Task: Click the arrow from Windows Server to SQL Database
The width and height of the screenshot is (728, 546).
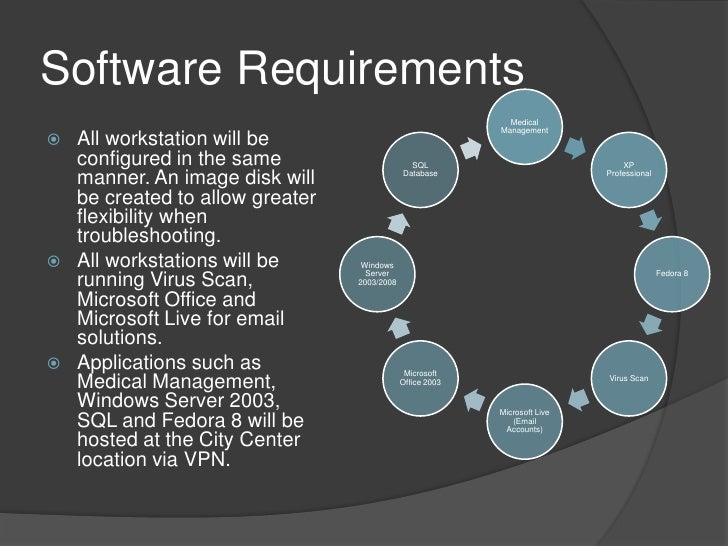Action: click(x=399, y=223)
